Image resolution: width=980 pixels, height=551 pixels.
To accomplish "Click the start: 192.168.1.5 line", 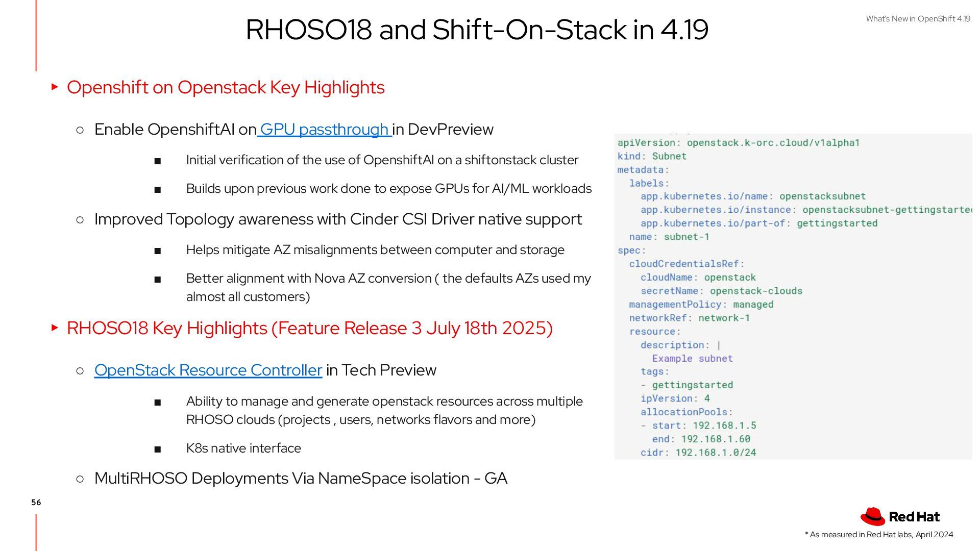I will (698, 425).
